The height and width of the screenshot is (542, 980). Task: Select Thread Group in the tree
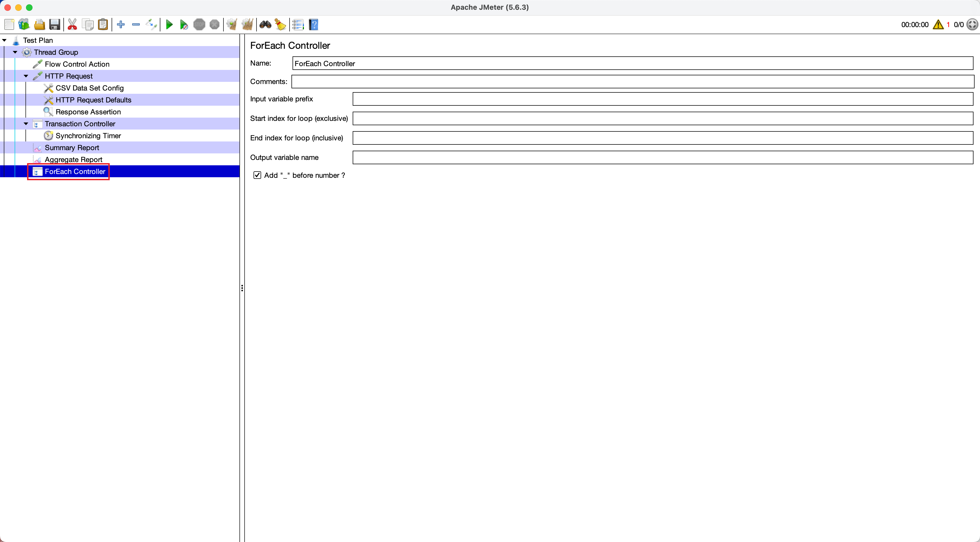[56, 52]
